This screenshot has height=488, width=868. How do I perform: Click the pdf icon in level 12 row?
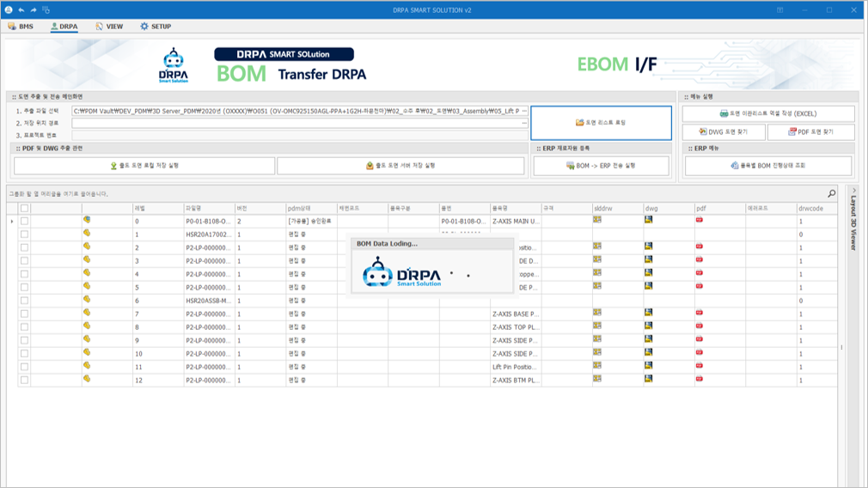(700, 379)
